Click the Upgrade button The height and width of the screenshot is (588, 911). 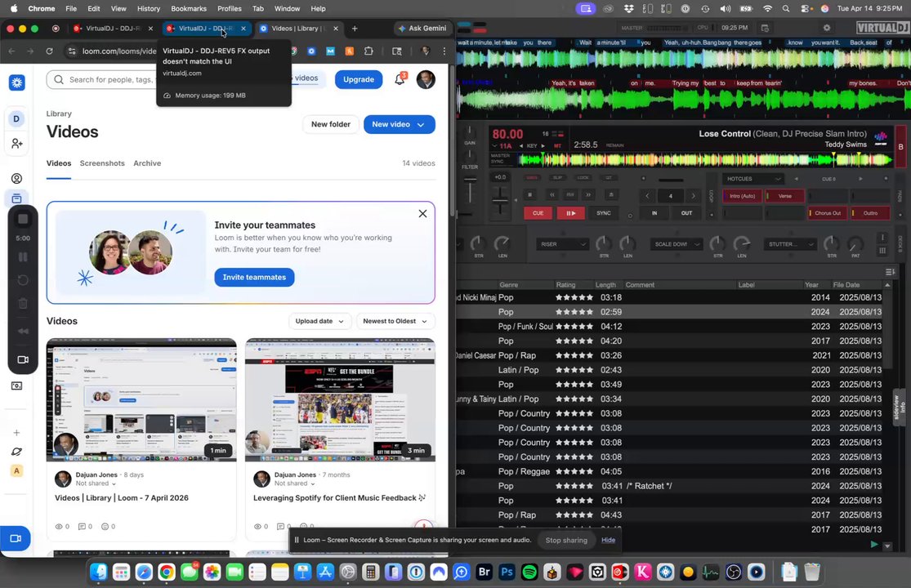tap(359, 79)
